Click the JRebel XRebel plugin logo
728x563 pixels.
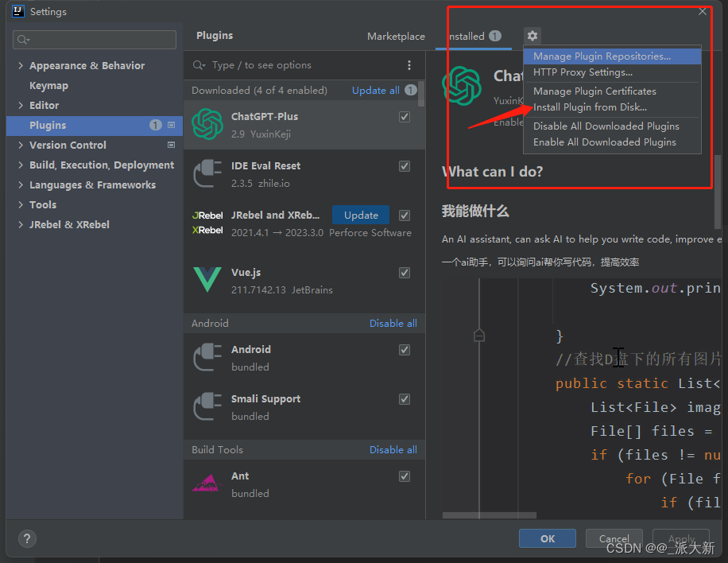(x=207, y=223)
